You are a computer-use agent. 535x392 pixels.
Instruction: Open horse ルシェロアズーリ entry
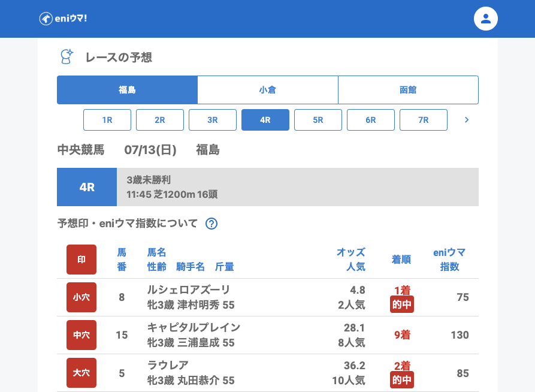pos(189,290)
